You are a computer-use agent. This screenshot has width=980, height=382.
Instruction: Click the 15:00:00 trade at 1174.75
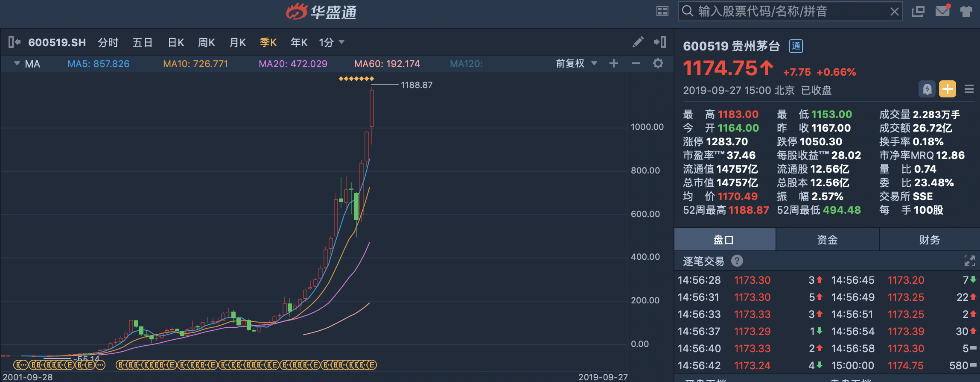[x=904, y=366]
